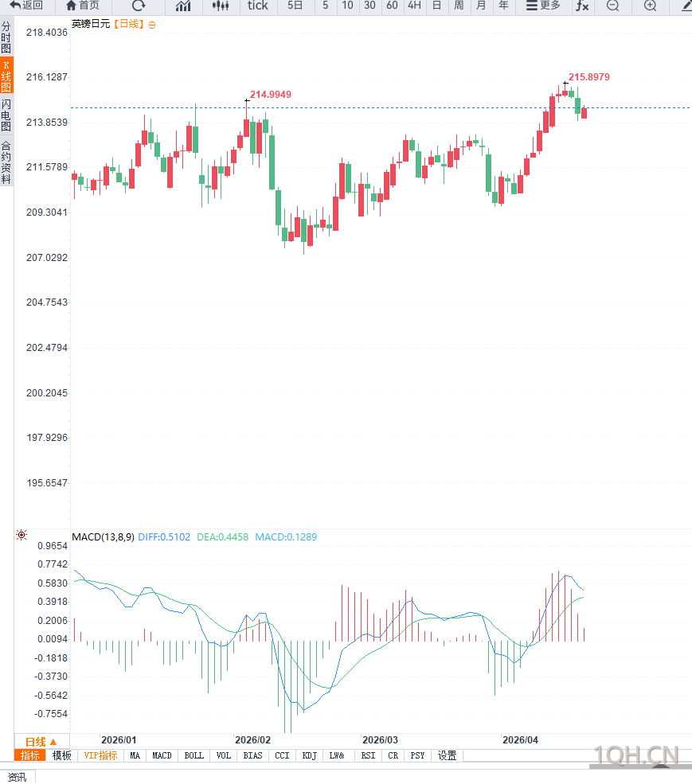The width and height of the screenshot is (692, 784).
Task: Click the DEA:0.4458 value
Action: pyautogui.click(x=223, y=537)
